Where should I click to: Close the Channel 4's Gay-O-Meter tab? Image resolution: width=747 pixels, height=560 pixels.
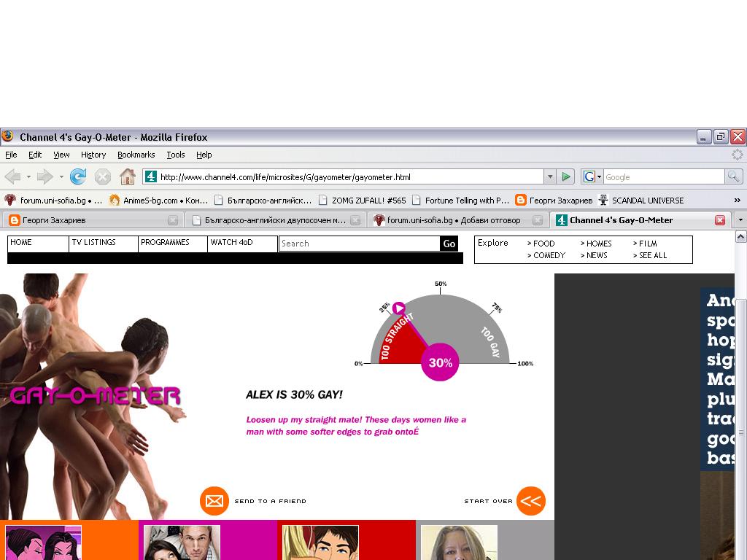click(x=719, y=220)
